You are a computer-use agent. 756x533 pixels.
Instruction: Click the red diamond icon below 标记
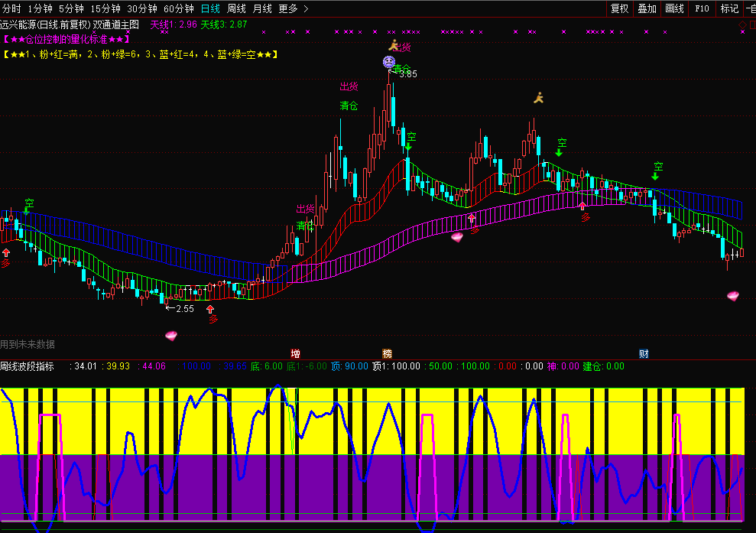[742, 24]
